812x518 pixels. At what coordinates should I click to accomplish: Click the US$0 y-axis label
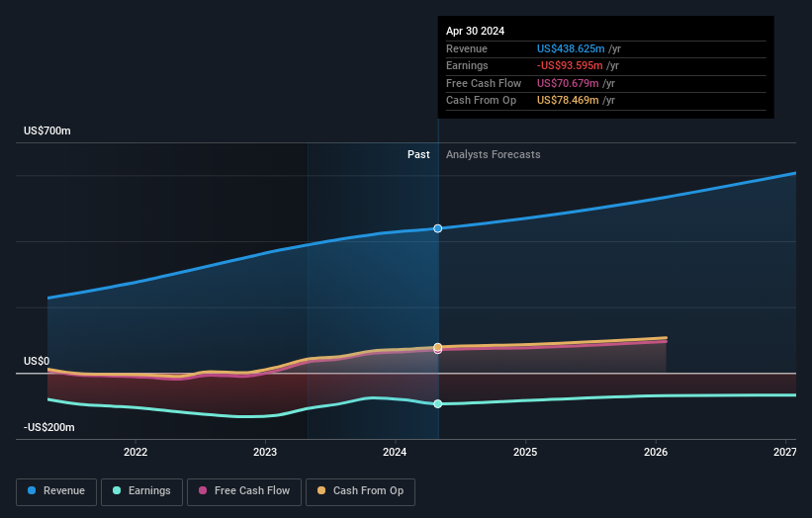point(37,361)
